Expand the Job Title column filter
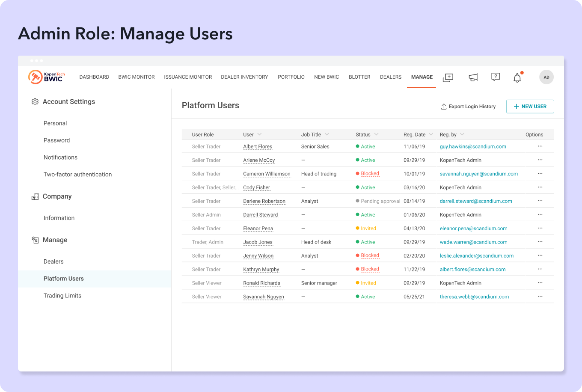Screen dimensions: 582x392 click(x=327, y=134)
